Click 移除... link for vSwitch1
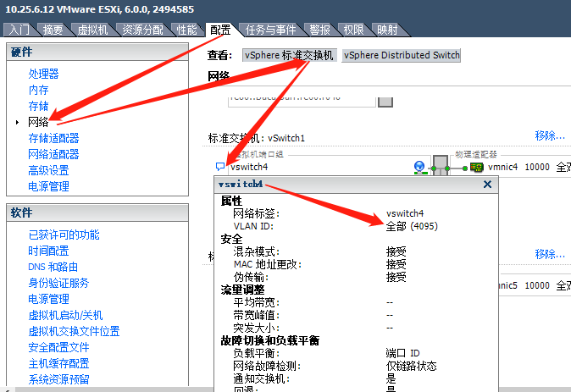The image size is (571, 392). pyautogui.click(x=550, y=135)
